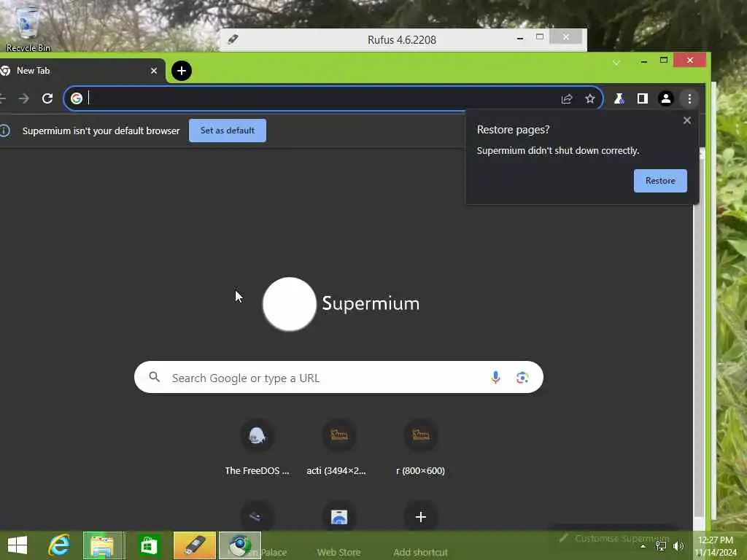The height and width of the screenshot is (560, 747).
Task: Open experiments flask icon
Action: (619, 98)
